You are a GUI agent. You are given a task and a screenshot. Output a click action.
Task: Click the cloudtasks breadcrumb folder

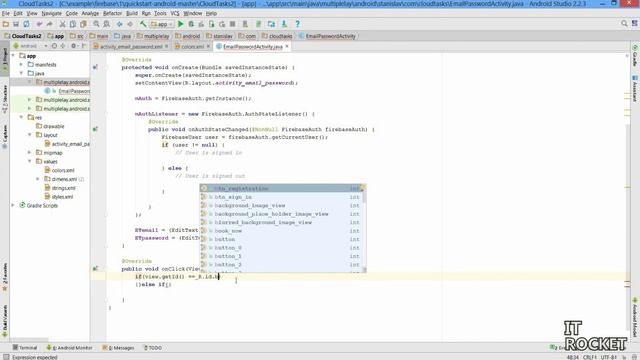(x=277, y=36)
